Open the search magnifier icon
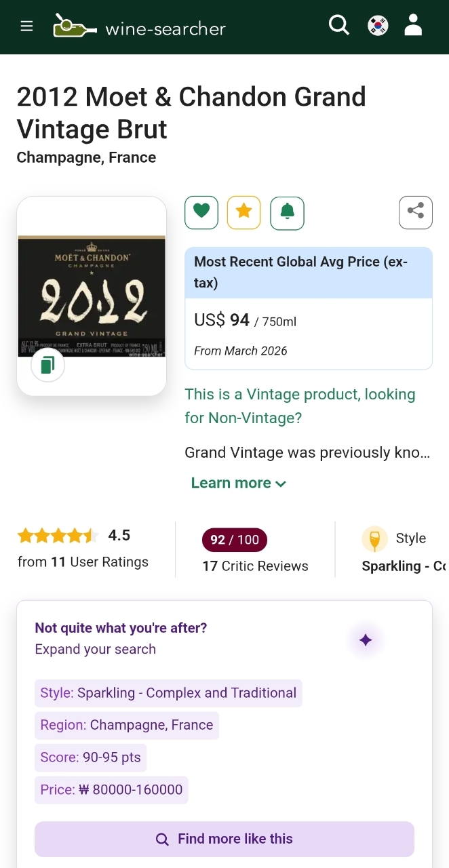Image resolution: width=449 pixels, height=868 pixels. [x=338, y=26]
